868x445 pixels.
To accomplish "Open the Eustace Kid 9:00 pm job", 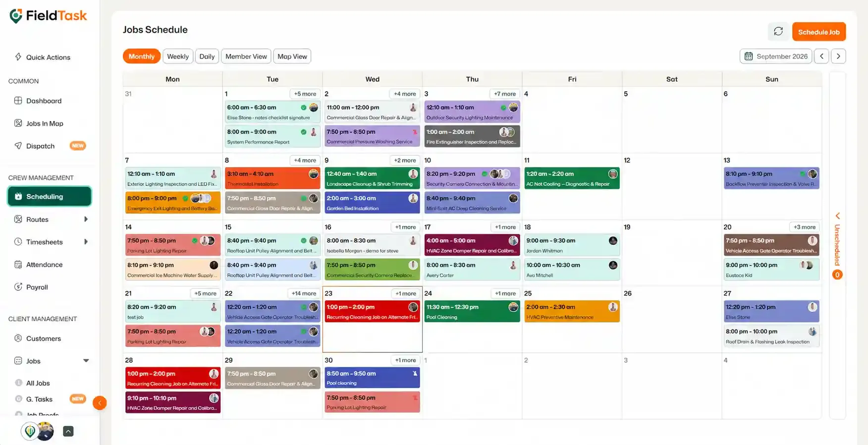I will [x=772, y=270].
